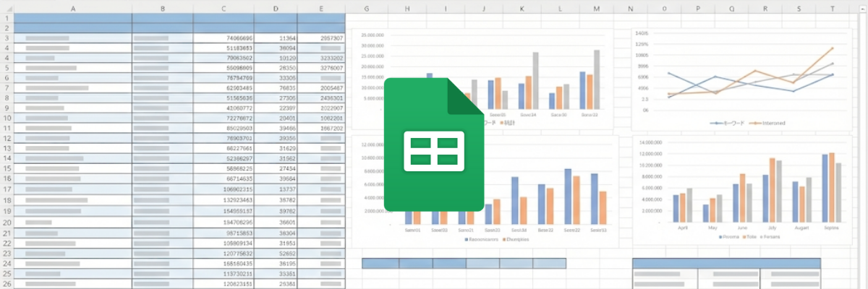Select column N header
Viewport: 868px width, 289px height.
pos(631,8)
